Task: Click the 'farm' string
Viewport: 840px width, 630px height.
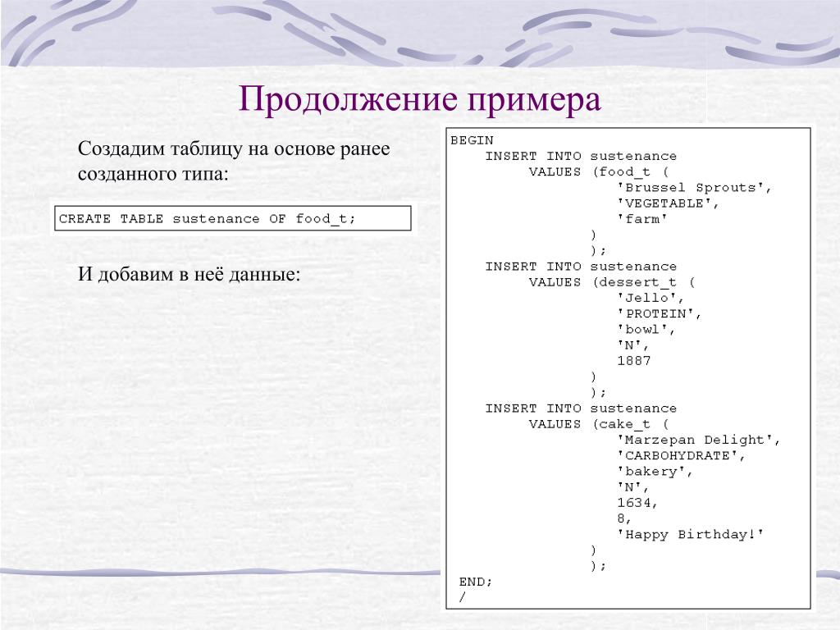Action: pyautogui.click(x=641, y=219)
